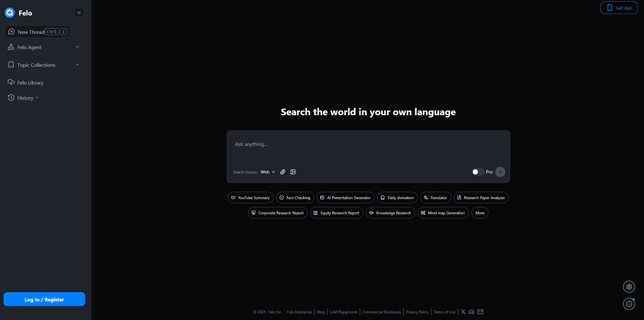
Task: Select Knowledge Research
Action: [x=391, y=213]
